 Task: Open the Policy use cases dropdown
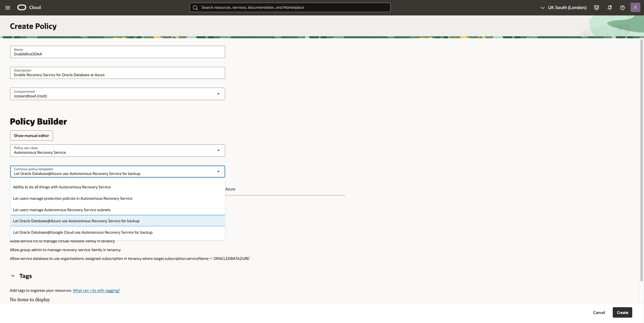tap(218, 150)
